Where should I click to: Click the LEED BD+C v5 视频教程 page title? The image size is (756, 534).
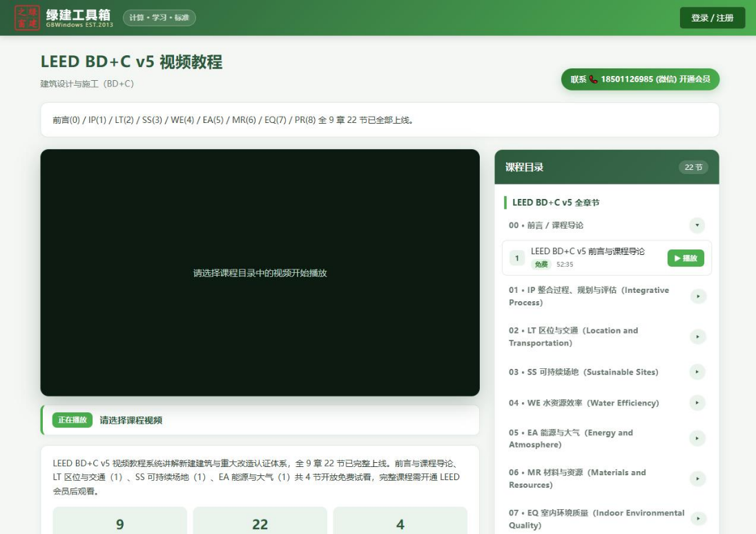click(x=132, y=61)
